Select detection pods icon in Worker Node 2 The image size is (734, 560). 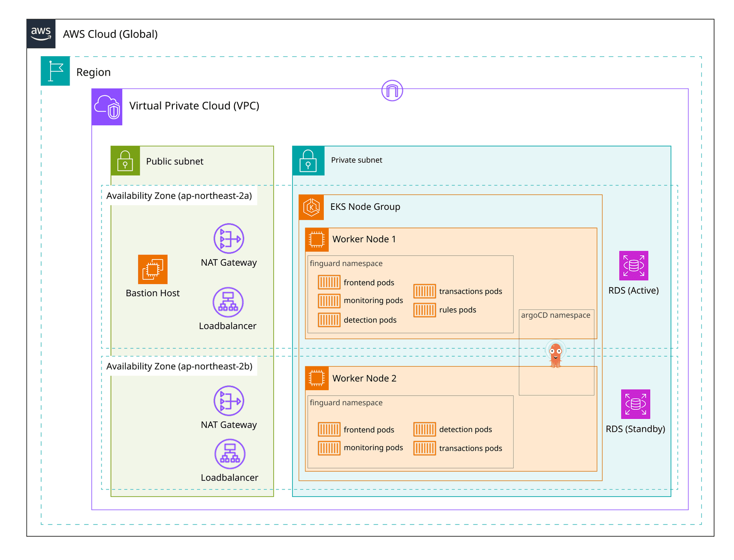point(424,429)
